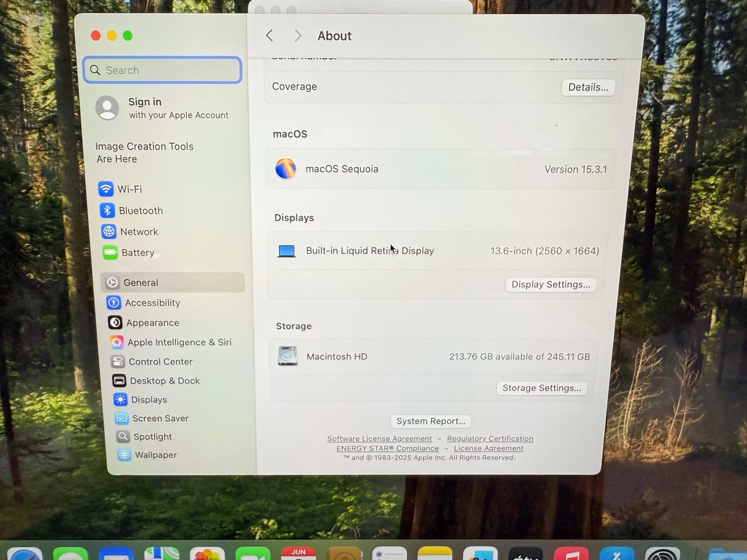This screenshot has width=747, height=560.
Task: Select the Appearance icon
Action: (x=115, y=322)
